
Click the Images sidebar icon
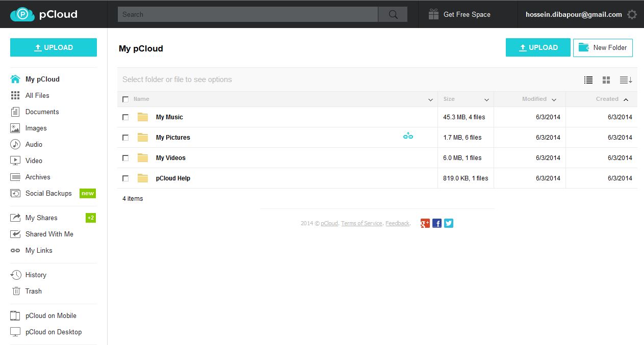[x=15, y=128]
